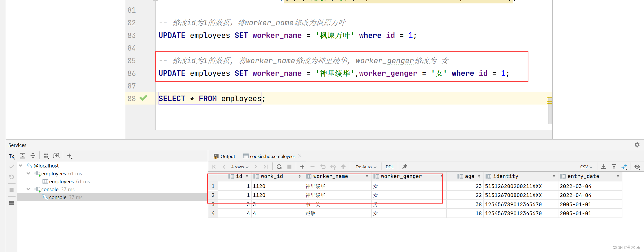This screenshot has width=644, height=252.
Task: Click line number 83 in gutter
Action: [132, 35]
